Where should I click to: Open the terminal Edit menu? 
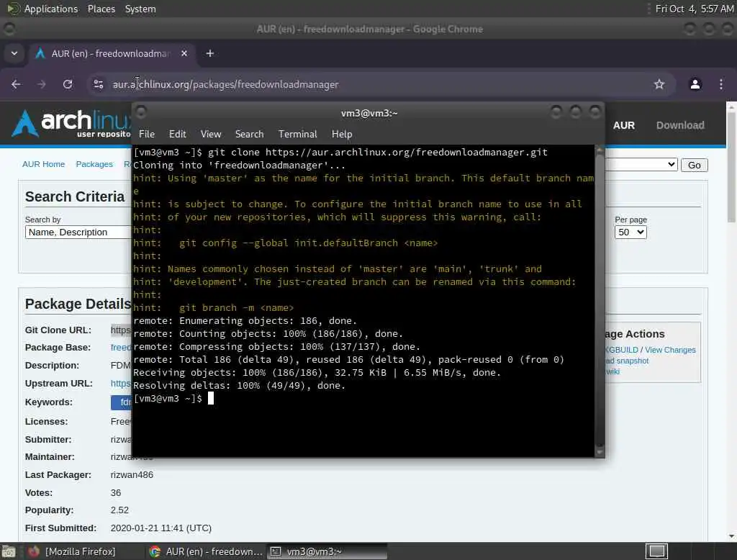(177, 134)
